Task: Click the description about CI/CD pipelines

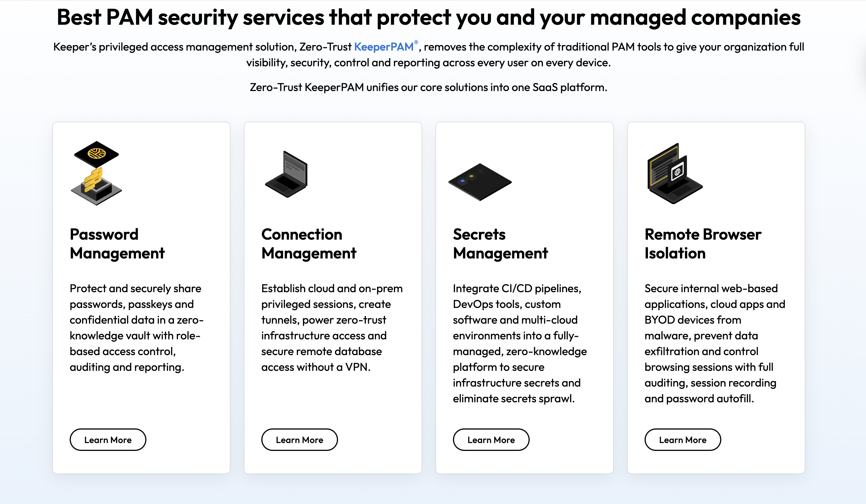Action: tap(520, 343)
